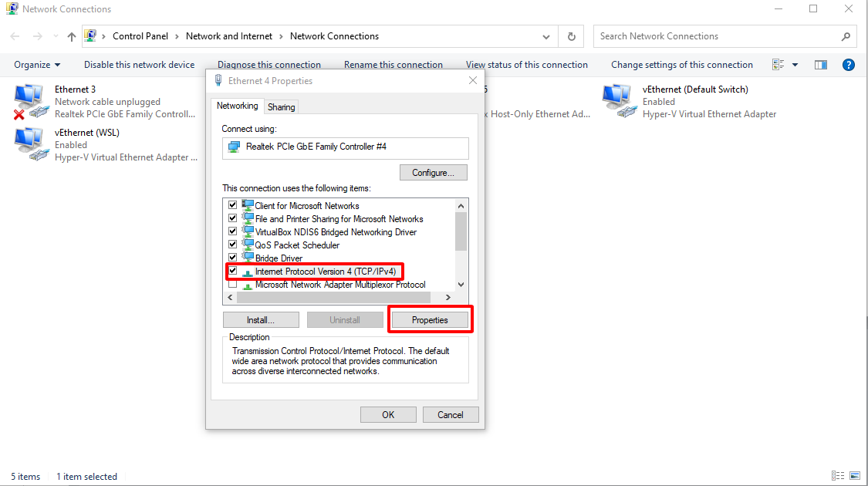Go forward with the Forward arrow
This screenshot has width=868, height=486.
click(37, 36)
